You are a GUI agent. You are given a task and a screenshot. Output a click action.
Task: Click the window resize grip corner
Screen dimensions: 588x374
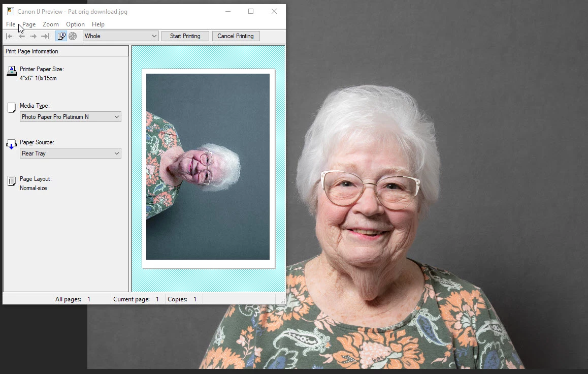pyautogui.click(x=283, y=301)
